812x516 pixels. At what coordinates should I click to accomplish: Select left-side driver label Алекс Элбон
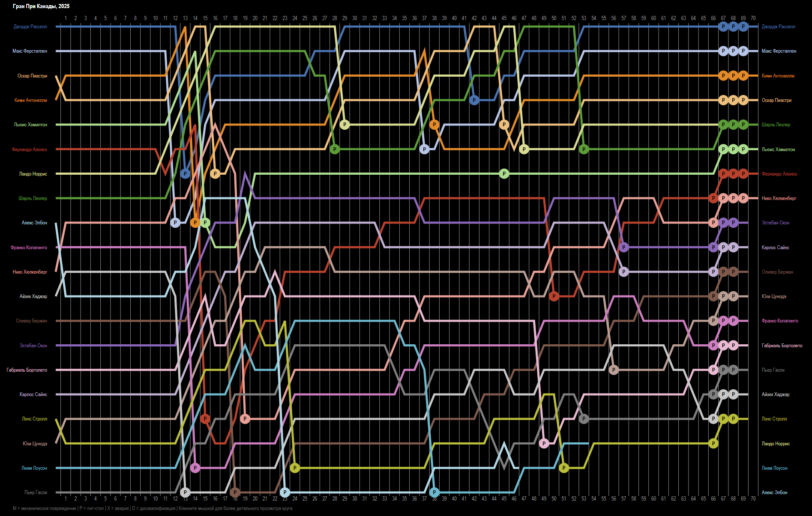click(x=35, y=223)
